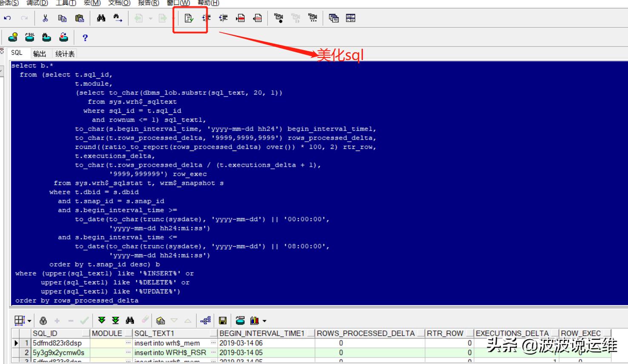Screen dimensions: 628x364
Task: Open the grid layout dropdown arrow
Action: pos(30,321)
